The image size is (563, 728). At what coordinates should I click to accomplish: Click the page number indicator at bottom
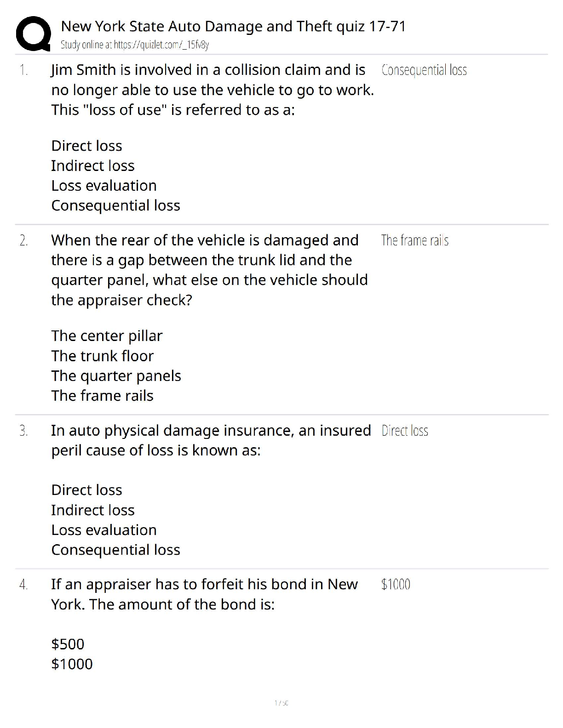[x=281, y=703]
